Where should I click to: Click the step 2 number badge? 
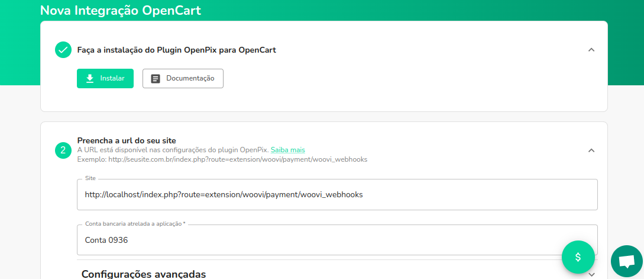pyautogui.click(x=63, y=150)
